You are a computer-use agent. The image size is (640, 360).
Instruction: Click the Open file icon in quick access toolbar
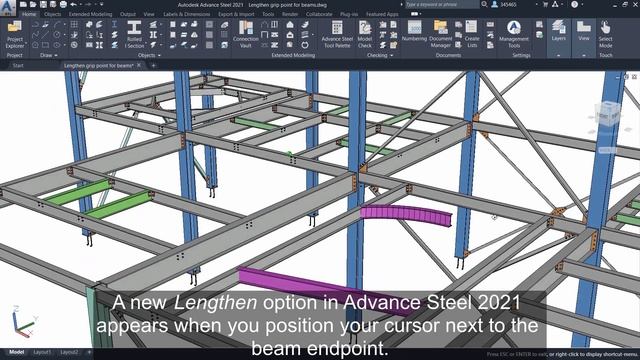pyautogui.click(x=33, y=4)
